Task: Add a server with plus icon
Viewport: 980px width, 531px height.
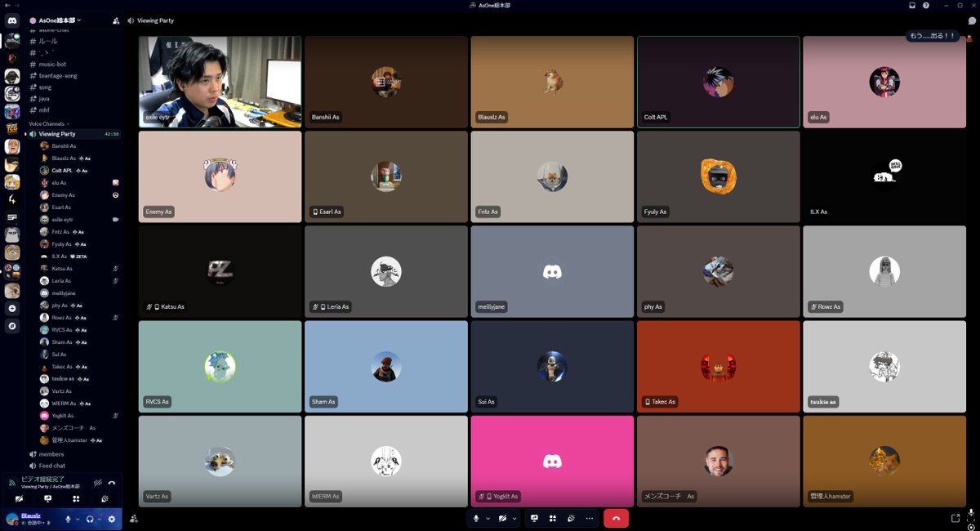Action: (12, 308)
